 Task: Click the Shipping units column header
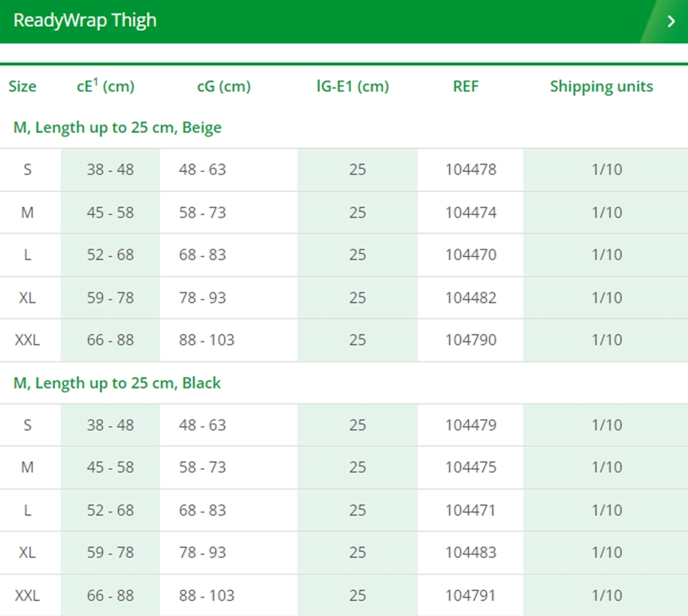point(601,87)
